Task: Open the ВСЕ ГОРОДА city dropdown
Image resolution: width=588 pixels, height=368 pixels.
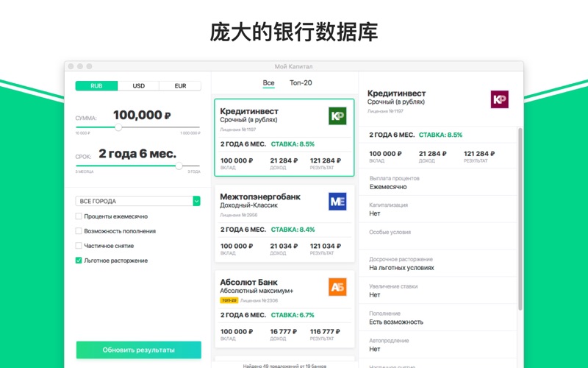Action: [x=137, y=201]
